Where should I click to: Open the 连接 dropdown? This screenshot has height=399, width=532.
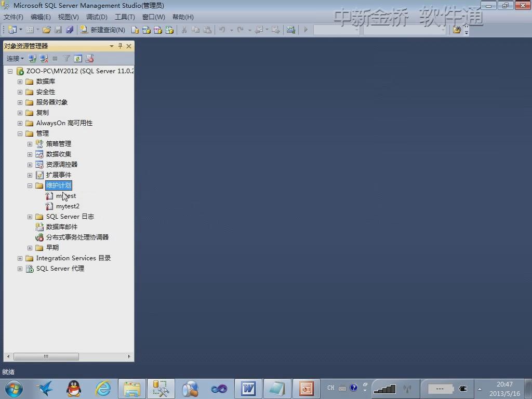pyautogui.click(x=15, y=59)
